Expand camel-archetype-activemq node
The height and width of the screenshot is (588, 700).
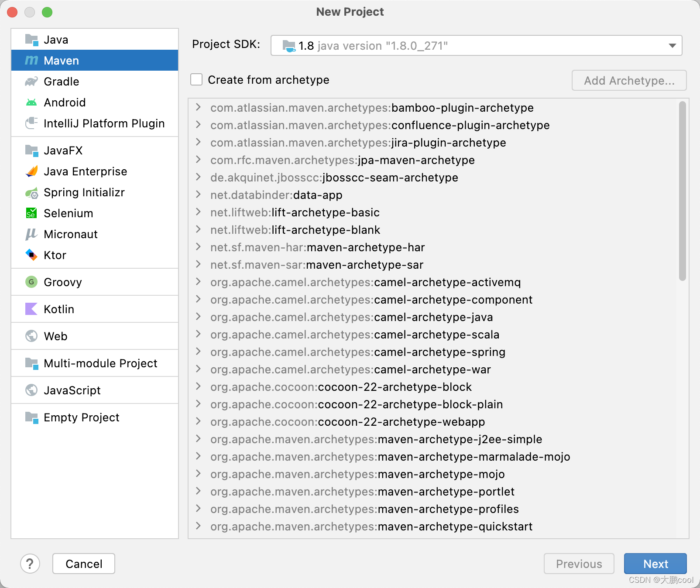point(199,282)
